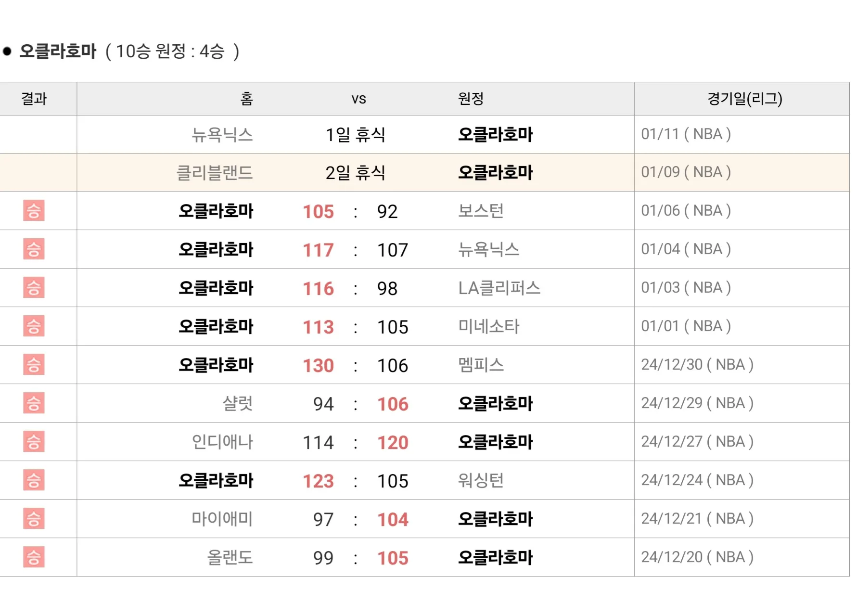Click the 승 badge in the 24/12/21 마이애미 row
The width and height of the screenshot is (856, 616).
[34, 519]
